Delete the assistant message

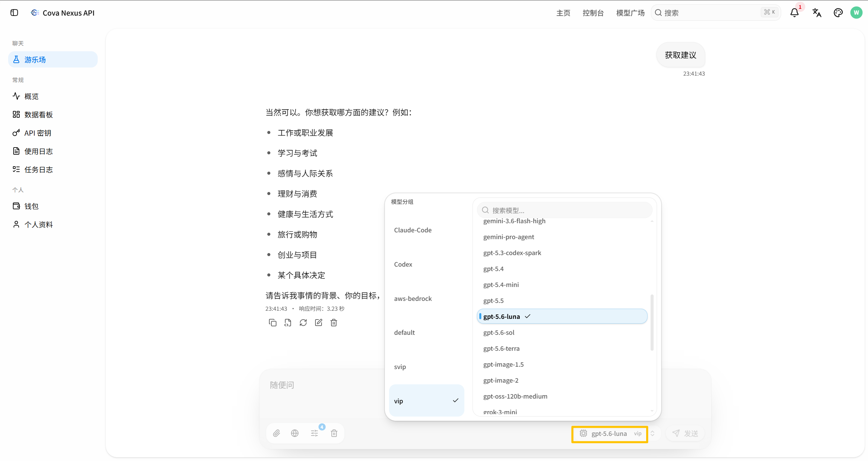[334, 323]
